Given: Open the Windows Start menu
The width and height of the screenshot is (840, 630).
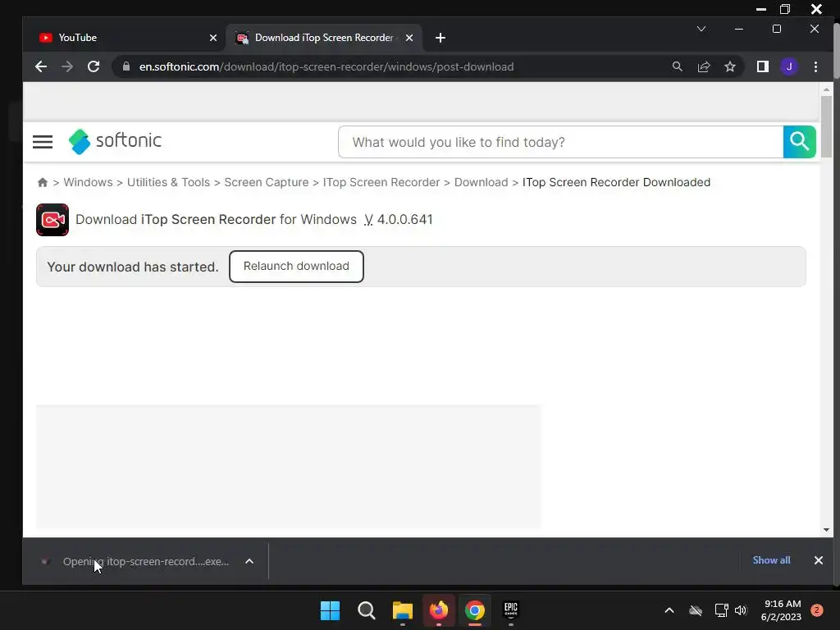Looking at the screenshot, I should [x=330, y=610].
